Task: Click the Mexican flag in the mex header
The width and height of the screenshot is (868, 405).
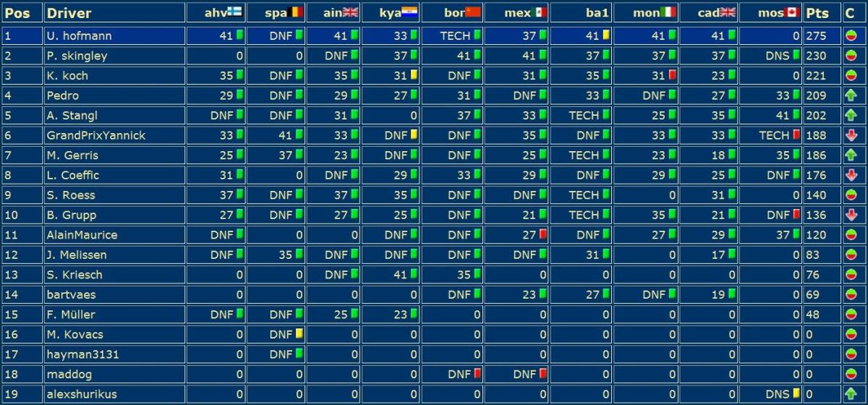Action: (538, 12)
